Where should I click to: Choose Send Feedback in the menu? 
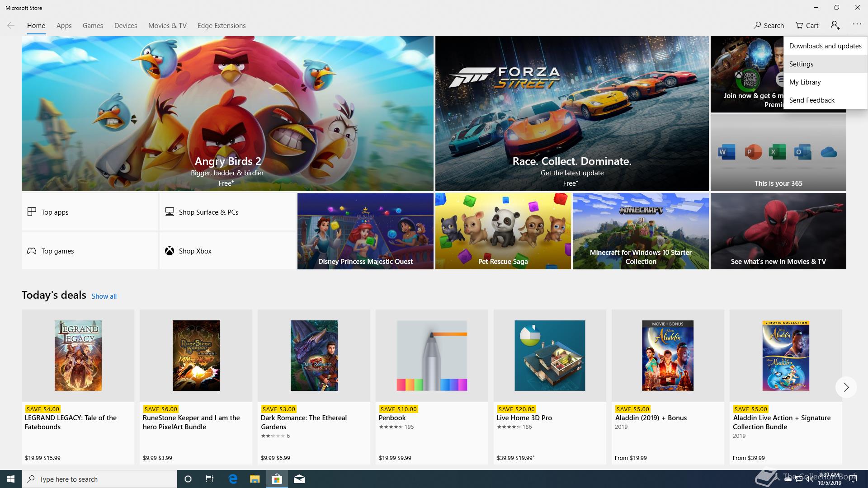(826, 100)
